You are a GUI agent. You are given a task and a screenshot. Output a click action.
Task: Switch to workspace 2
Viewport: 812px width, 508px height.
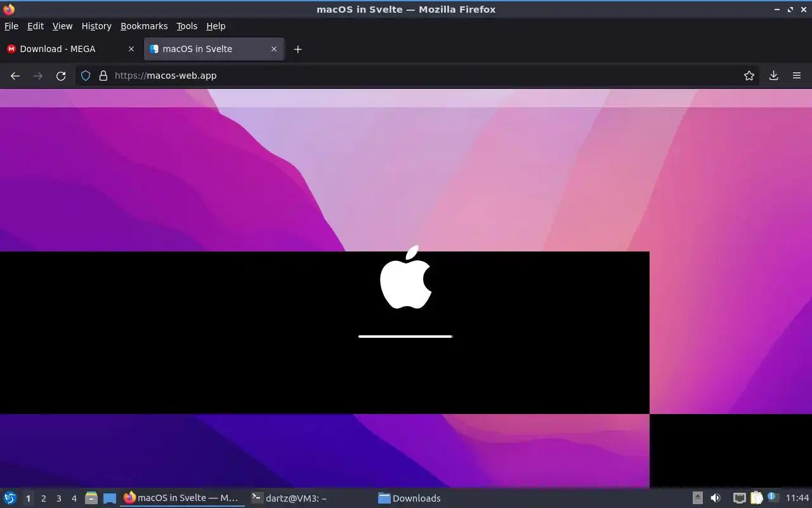pyautogui.click(x=43, y=498)
